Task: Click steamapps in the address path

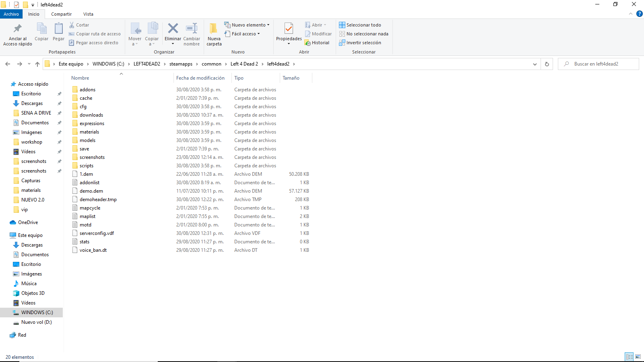Action: [x=181, y=64]
